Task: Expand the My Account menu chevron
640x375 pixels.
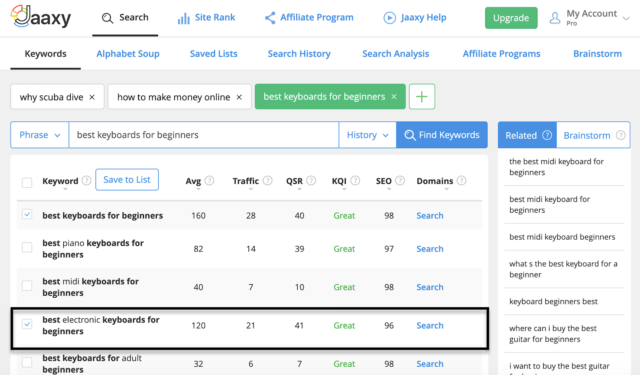Action: tap(626, 18)
